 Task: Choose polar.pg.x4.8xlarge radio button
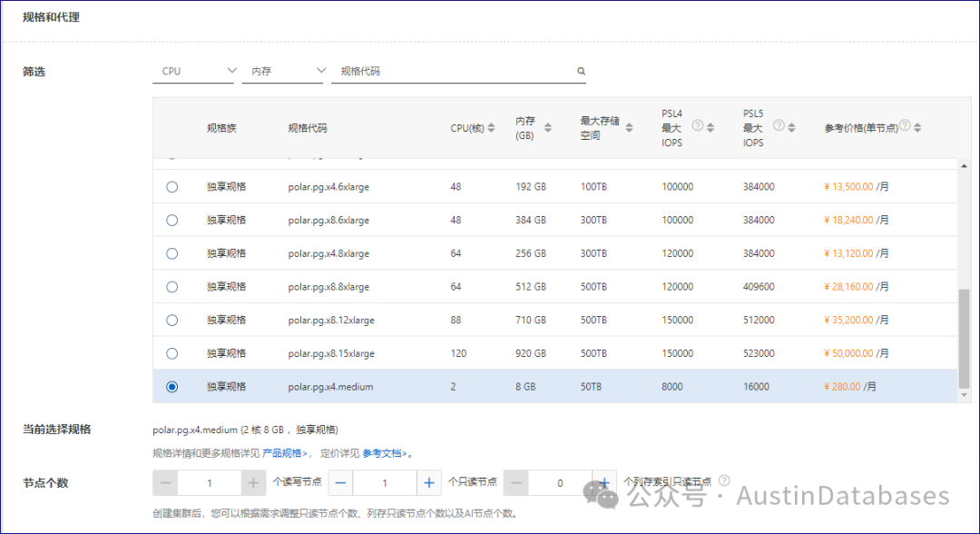pos(171,253)
